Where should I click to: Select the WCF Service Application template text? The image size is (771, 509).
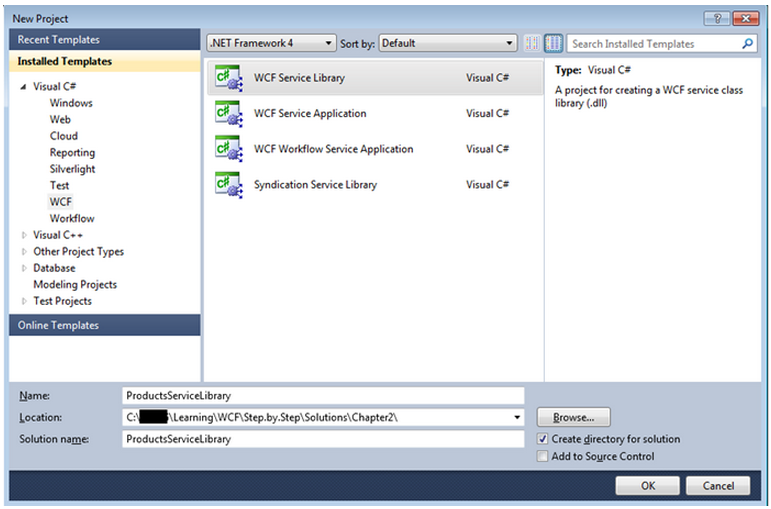310,114
